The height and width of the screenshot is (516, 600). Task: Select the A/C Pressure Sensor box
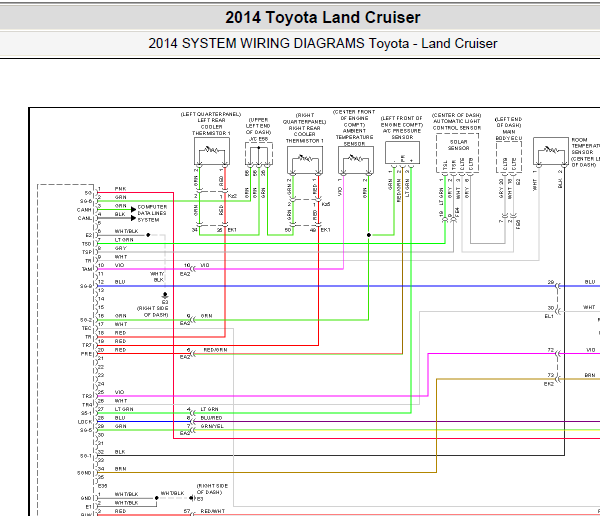point(402,153)
